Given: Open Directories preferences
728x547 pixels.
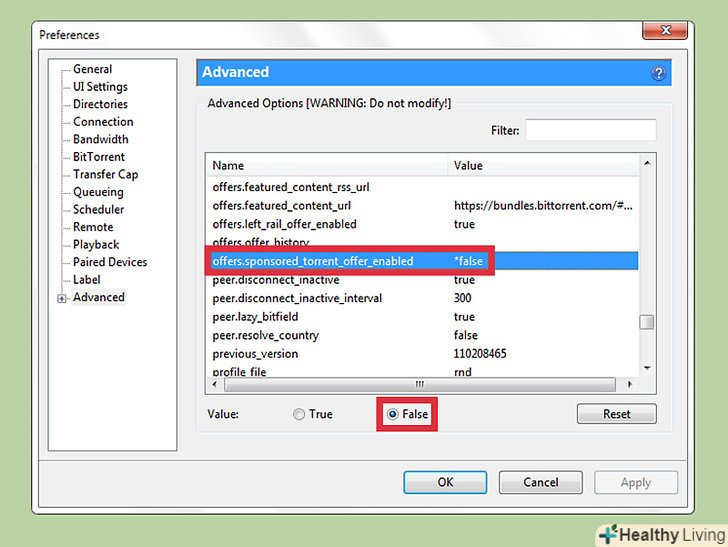Looking at the screenshot, I should pyautogui.click(x=100, y=104).
